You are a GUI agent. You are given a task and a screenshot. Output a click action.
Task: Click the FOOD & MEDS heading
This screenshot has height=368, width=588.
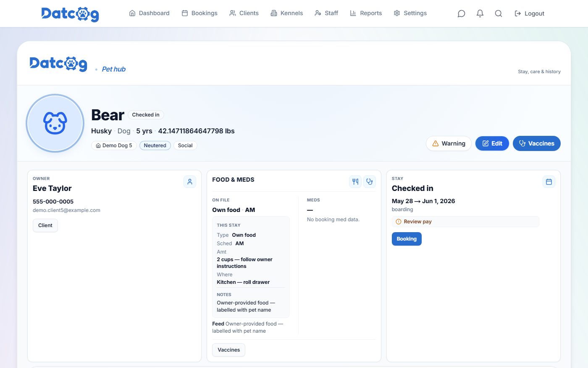pyautogui.click(x=233, y=180)
